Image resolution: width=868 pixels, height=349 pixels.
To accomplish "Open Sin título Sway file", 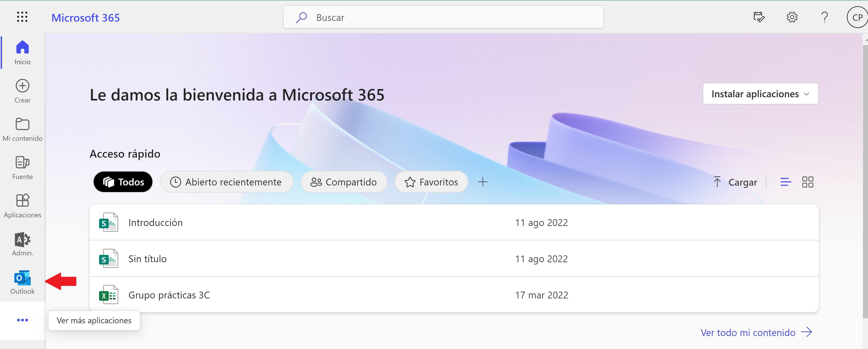I will [x=454, y=258].
